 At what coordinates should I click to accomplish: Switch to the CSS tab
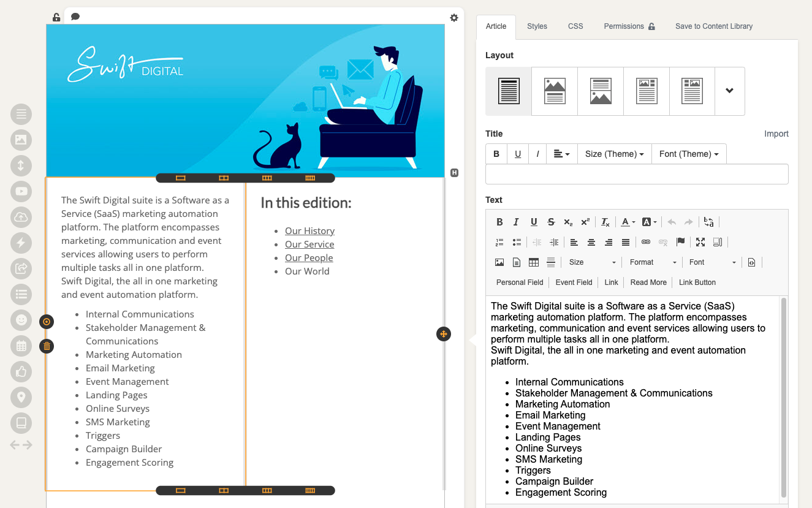575,26
